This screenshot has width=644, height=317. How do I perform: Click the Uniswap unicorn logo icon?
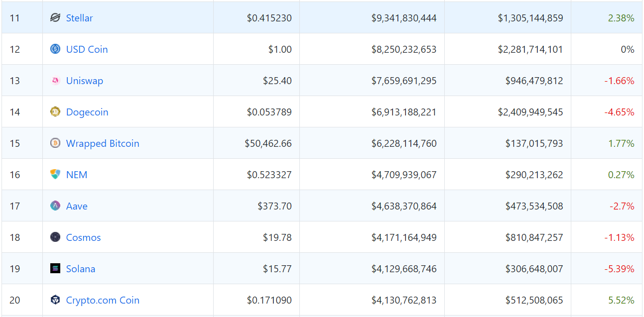pyautogui.click(x=55, y=81)
